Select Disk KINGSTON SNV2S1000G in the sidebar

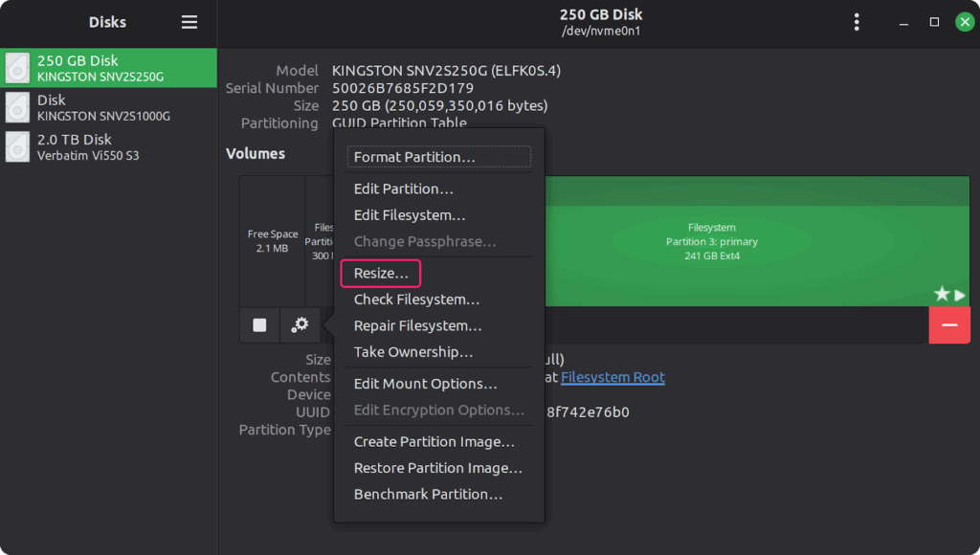tap(109, 107)
